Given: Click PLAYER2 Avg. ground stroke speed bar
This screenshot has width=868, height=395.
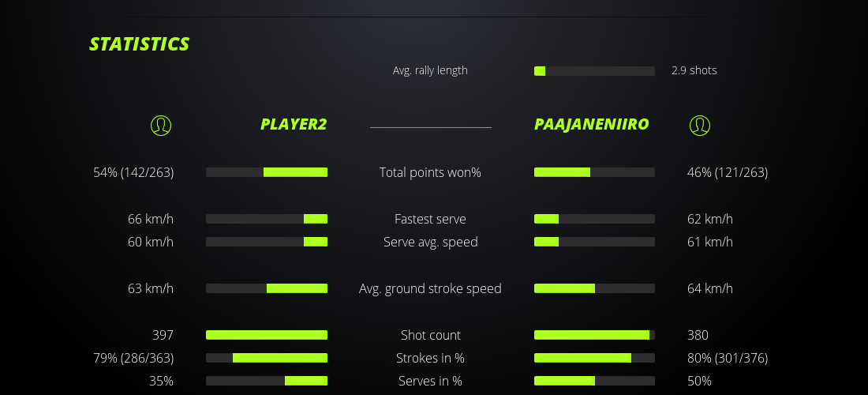Looking at the screenshot, I should pos(267,288).
